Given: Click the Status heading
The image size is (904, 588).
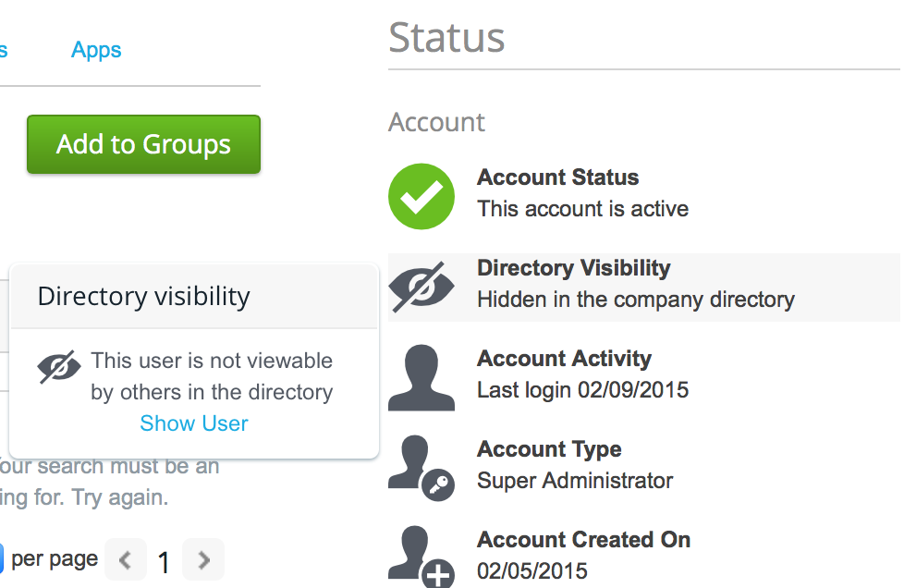Looking at the screenshot, I should pos(446,38).
